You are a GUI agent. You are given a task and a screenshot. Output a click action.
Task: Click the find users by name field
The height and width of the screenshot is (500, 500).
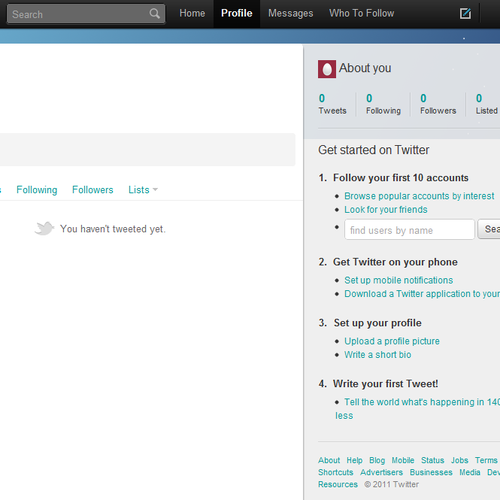[x=409, y=229]
